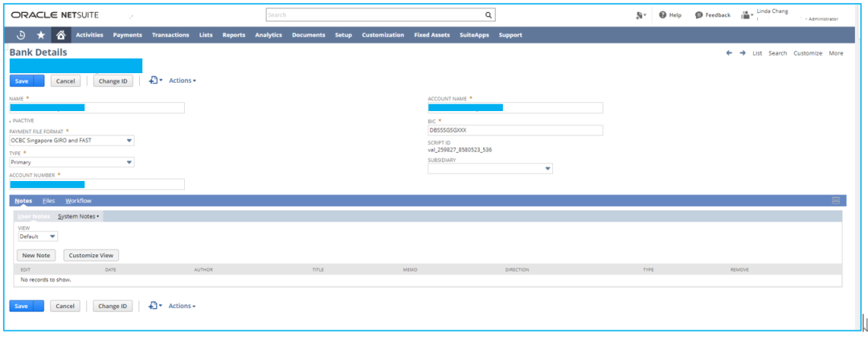The height and width of the screenshot is (337, 868).
Task: Click the Account Number input field
Action: [97, 184]
